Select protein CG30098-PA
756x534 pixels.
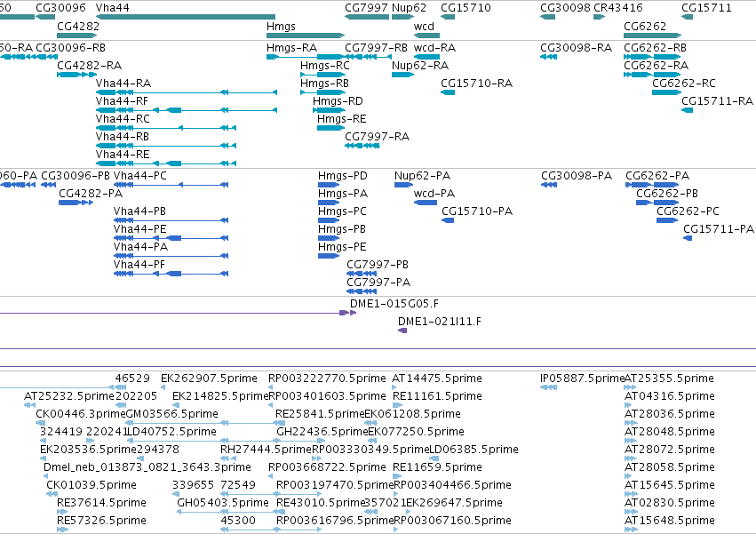[x=549, y=185]
